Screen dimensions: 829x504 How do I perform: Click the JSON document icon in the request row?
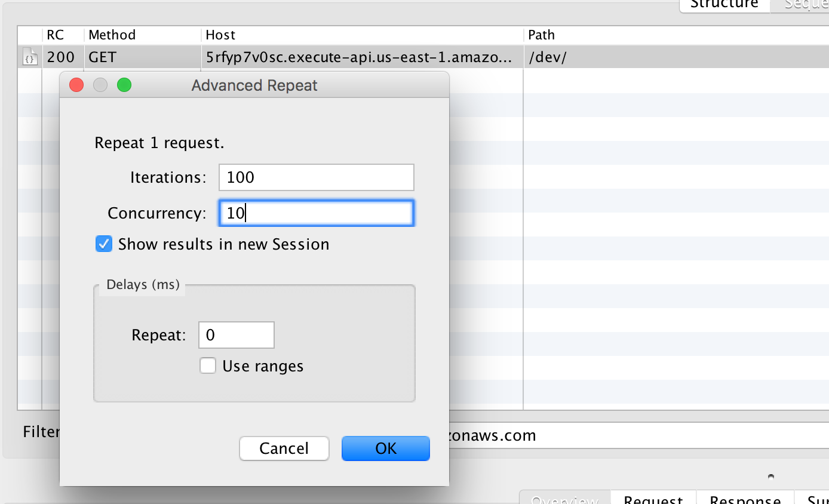click(30, 58)
